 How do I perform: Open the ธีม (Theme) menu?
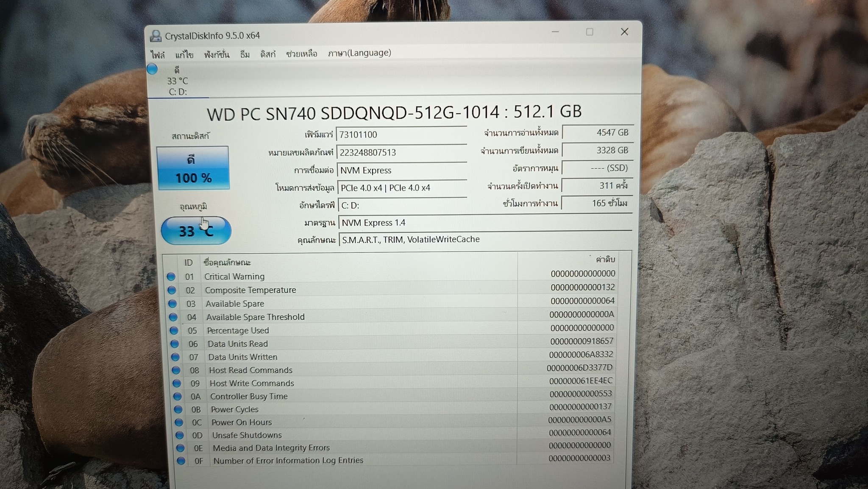pos(245,54)
